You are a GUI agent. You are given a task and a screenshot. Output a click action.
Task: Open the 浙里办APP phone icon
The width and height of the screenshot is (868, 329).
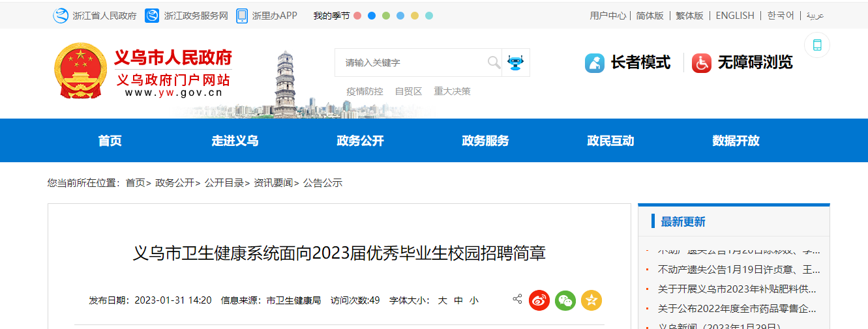pyautogui.click(x=242, y=16)
